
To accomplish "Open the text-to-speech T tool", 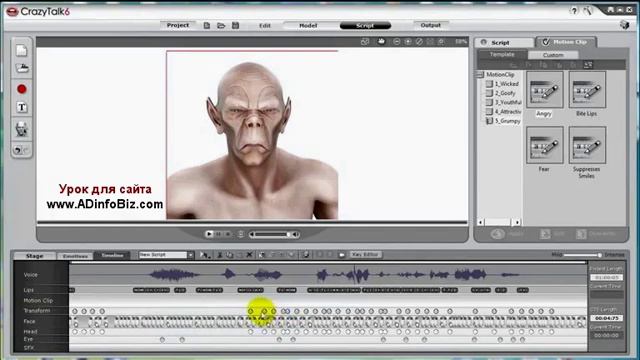I will tap(22, 107).
